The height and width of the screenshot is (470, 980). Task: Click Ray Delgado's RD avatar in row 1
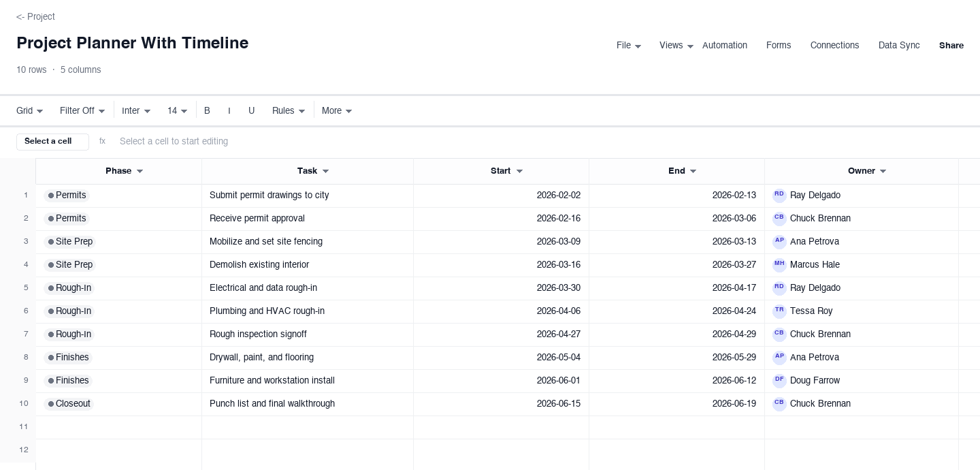pos(779,195)
